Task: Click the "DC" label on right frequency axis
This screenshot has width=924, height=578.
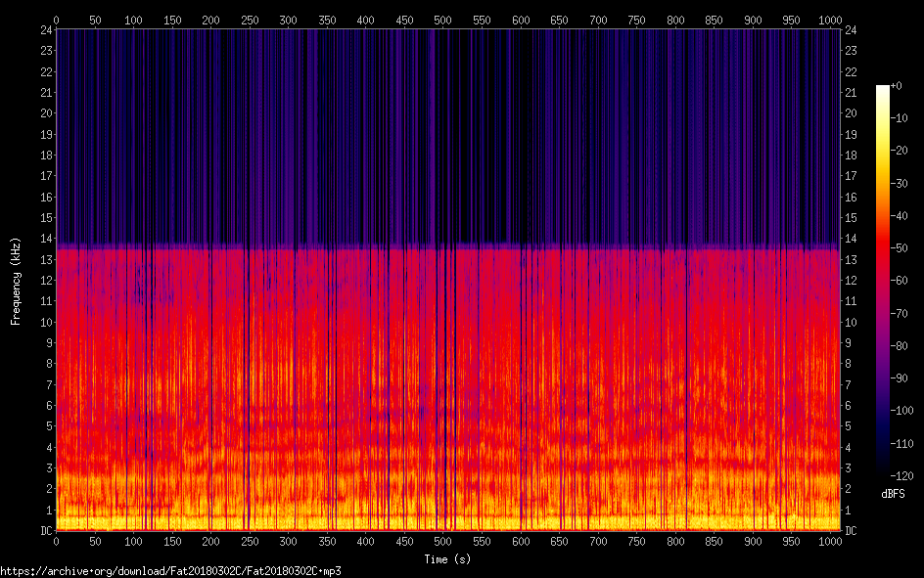Action: (851, 531)
